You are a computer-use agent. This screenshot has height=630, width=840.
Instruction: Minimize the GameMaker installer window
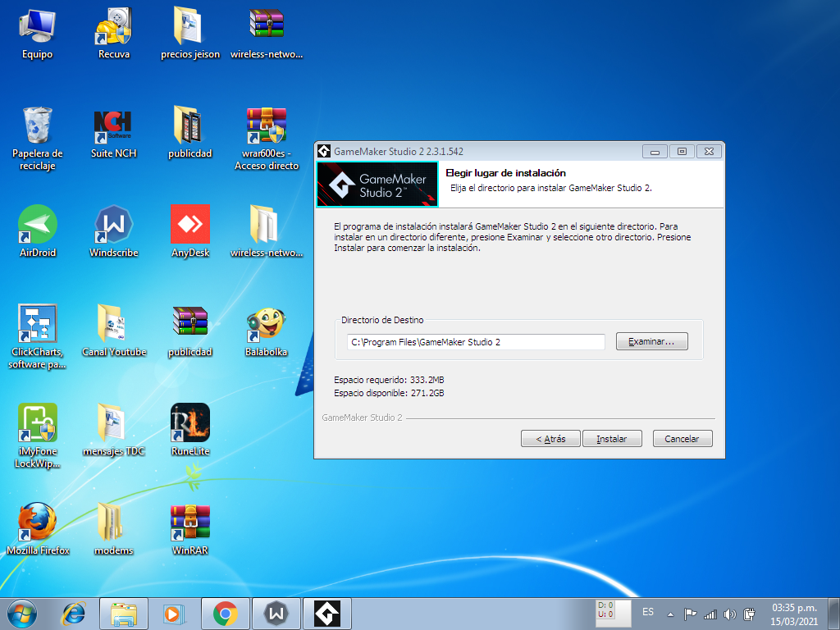[x=655, y=152]
